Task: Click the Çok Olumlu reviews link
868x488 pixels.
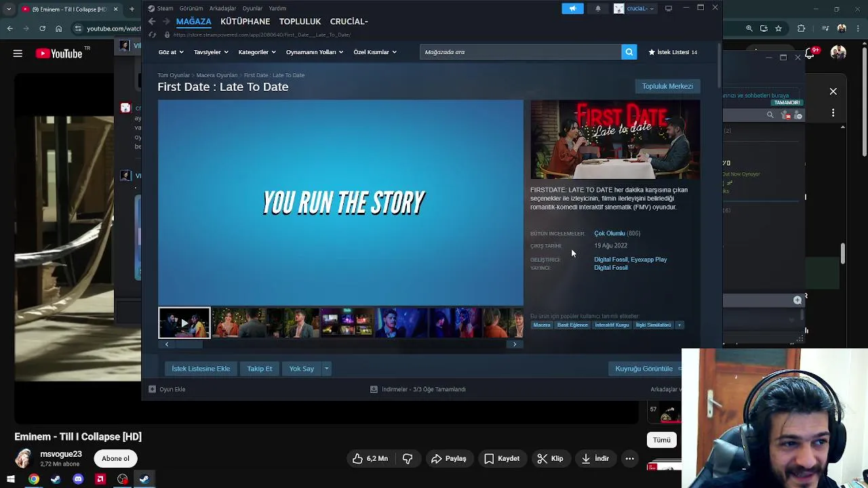Action: click(610, 233)
